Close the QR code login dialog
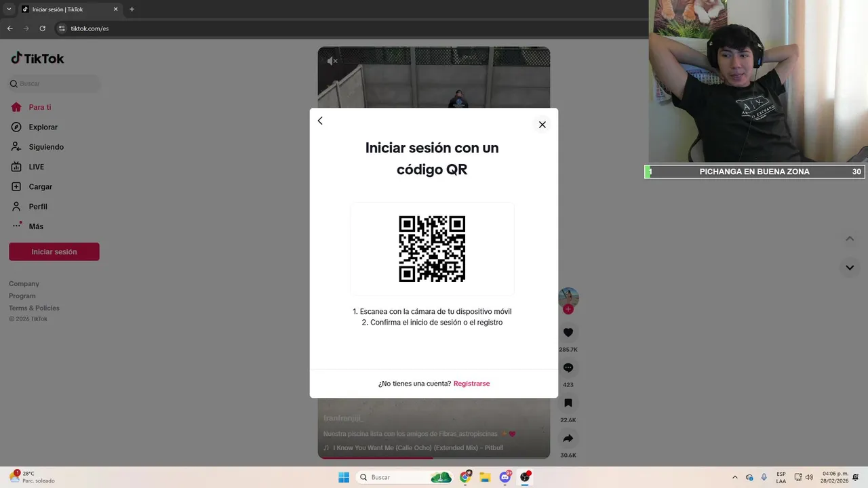The image size is (868, 488). 542,125
